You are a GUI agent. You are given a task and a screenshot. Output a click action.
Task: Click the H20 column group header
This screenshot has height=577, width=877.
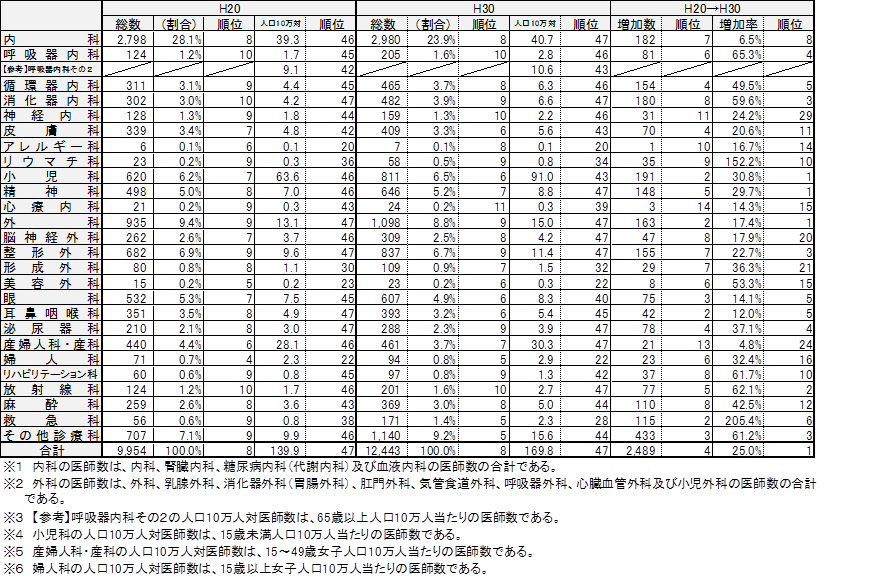(230, 7)
